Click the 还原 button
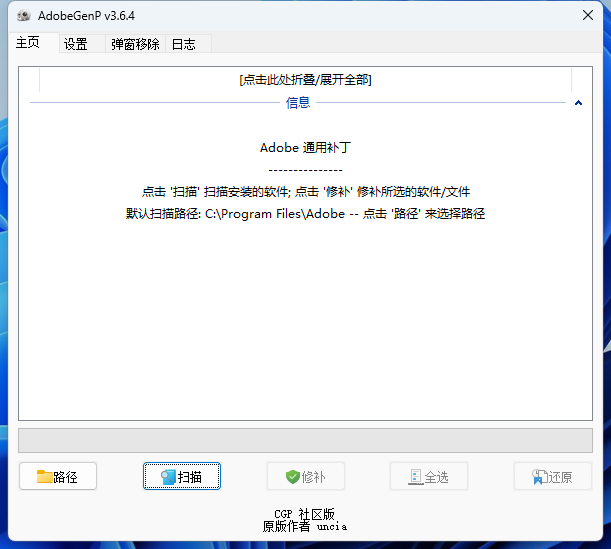 553,476
